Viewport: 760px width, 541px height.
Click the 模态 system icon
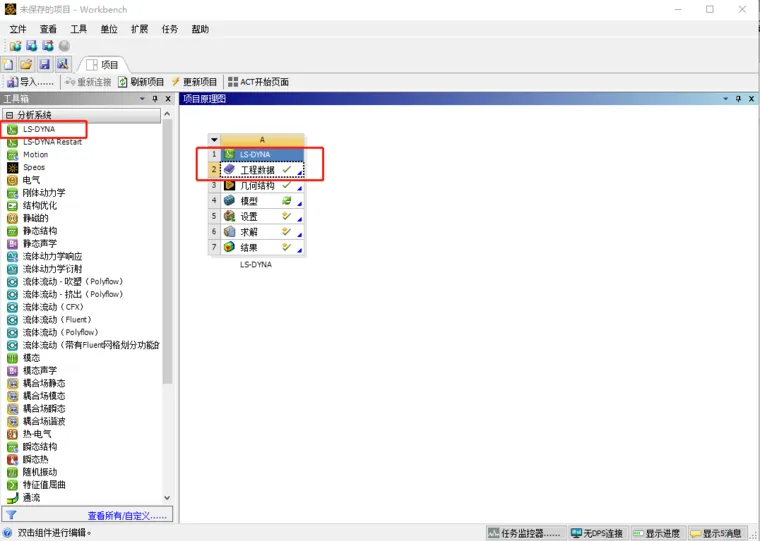[x=13, y=358]
